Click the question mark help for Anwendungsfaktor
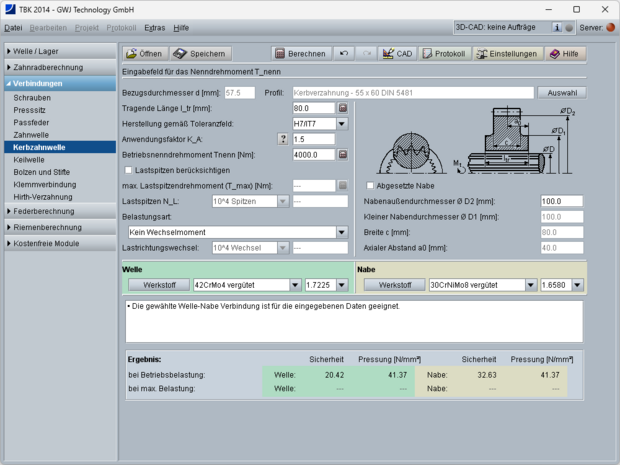This screenshot has width=620, height=465. (x=282, y=139)
